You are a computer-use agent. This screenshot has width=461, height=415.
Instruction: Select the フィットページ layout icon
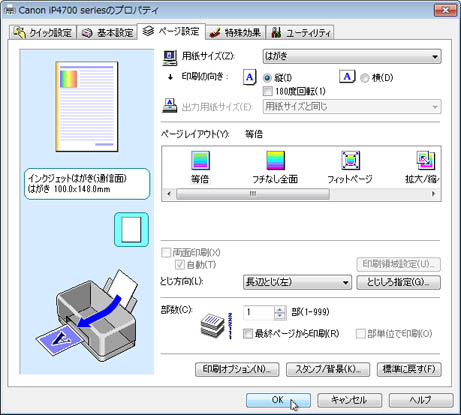pyautogui.click(x=350, y=160)
